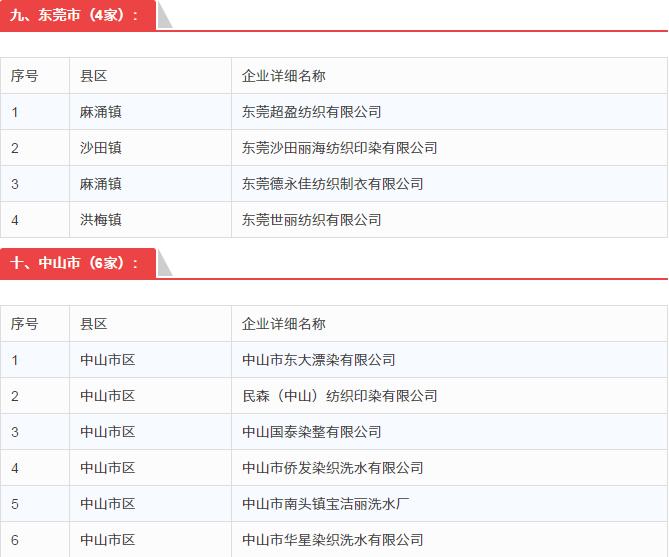Click 企业详细名称 header in Dongguan table
Image resolution: width=669 pixels, height=557 pixels.
pos(283,76)
